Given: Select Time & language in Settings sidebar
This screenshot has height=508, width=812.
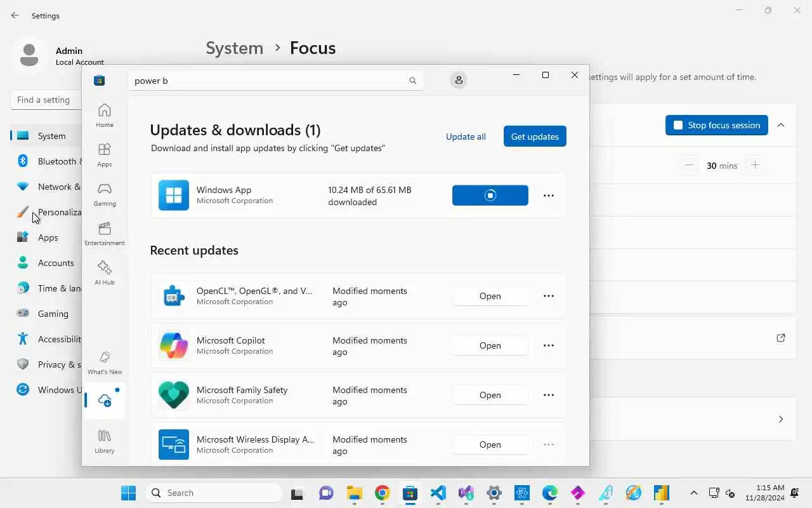Looking at the screenshot, I should pos(46,288).
